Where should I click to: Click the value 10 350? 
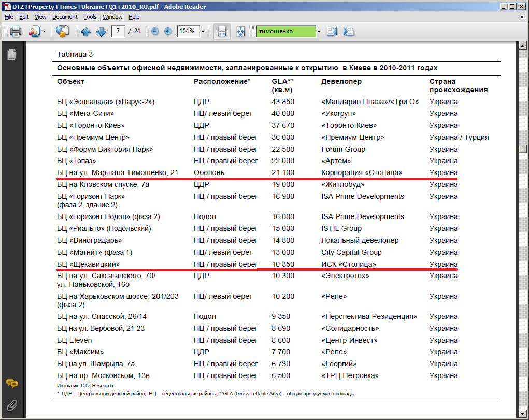(283, 264)
